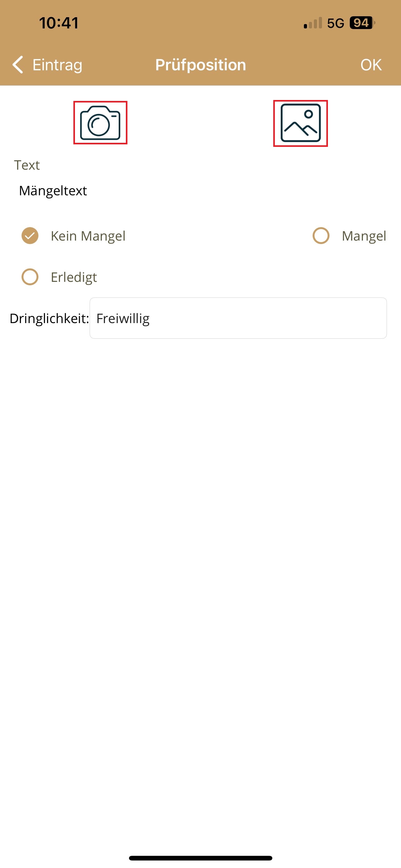The width and height of the screenshot is (401, 868).
Task: Open the image gallery picker icon
Action: click(300, 123)
